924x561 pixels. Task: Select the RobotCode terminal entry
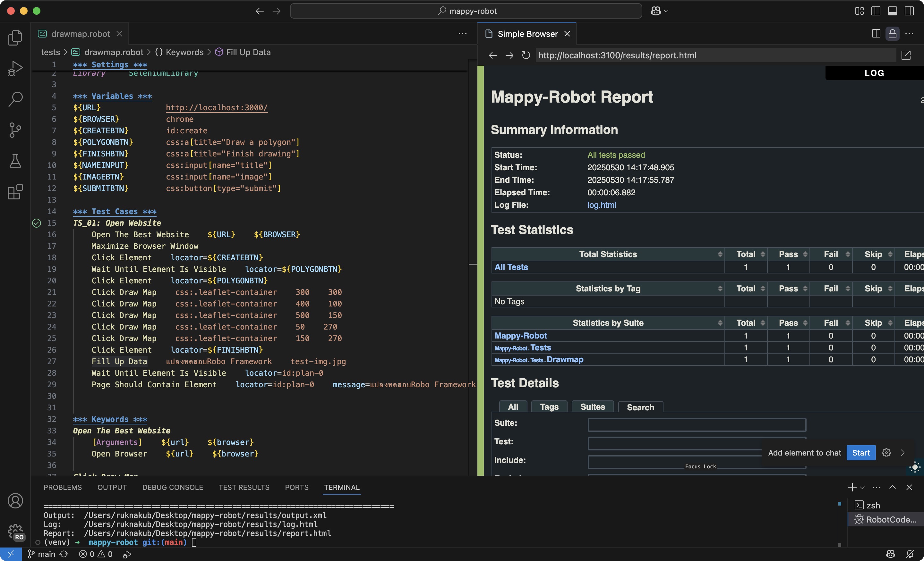tap(886, 519)
